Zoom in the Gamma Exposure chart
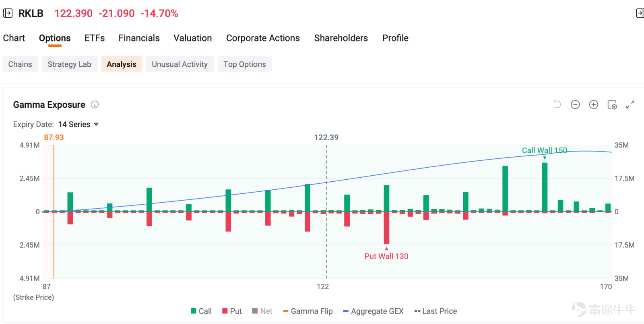644x324 pixels. click(x=594, y=105)
